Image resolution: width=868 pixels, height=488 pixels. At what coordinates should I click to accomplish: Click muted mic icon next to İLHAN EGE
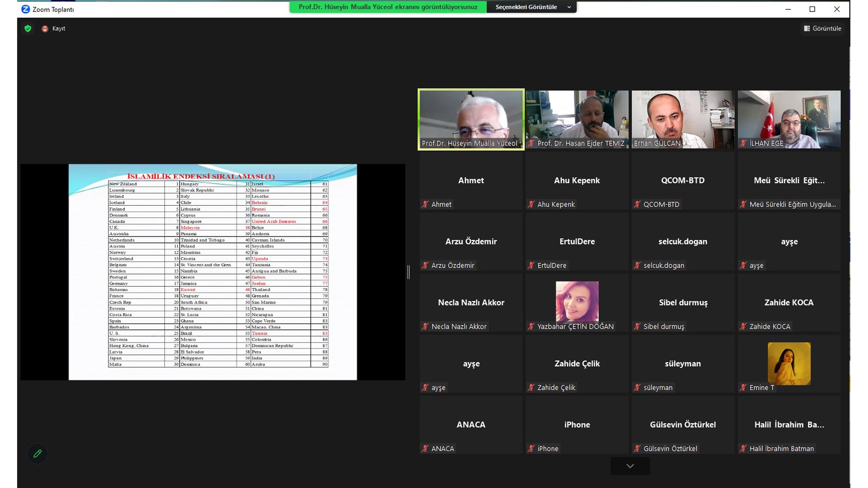click(743, 143)
